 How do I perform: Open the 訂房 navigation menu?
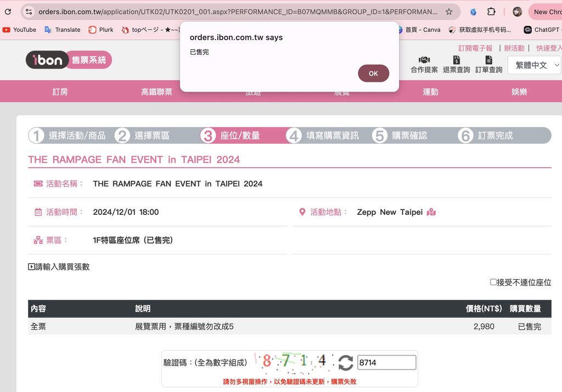tap(60, 92)
